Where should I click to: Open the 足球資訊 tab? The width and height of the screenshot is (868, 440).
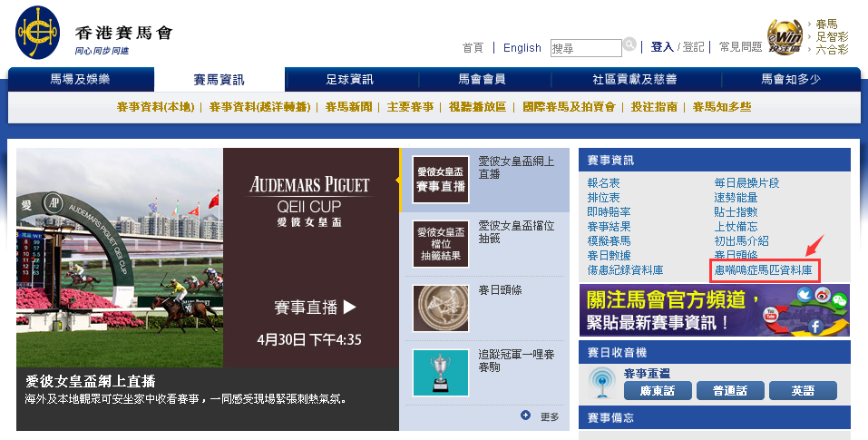click(350, 79)
